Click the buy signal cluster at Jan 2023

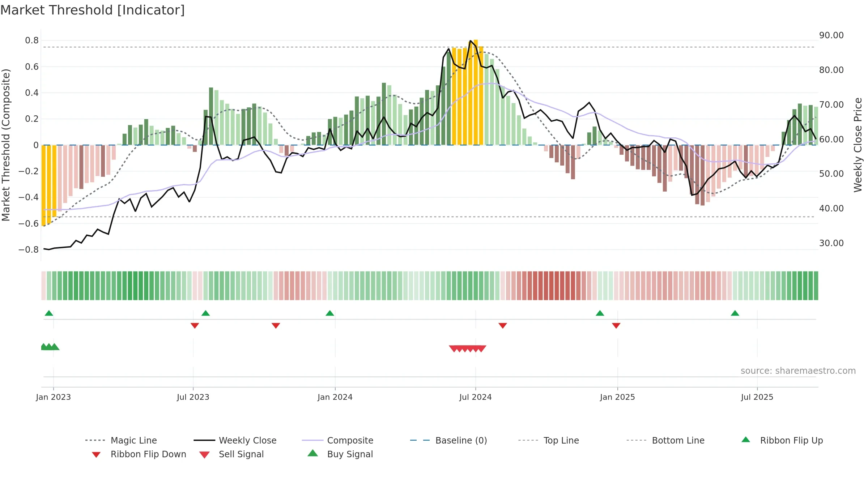click(x=50, y=347)
